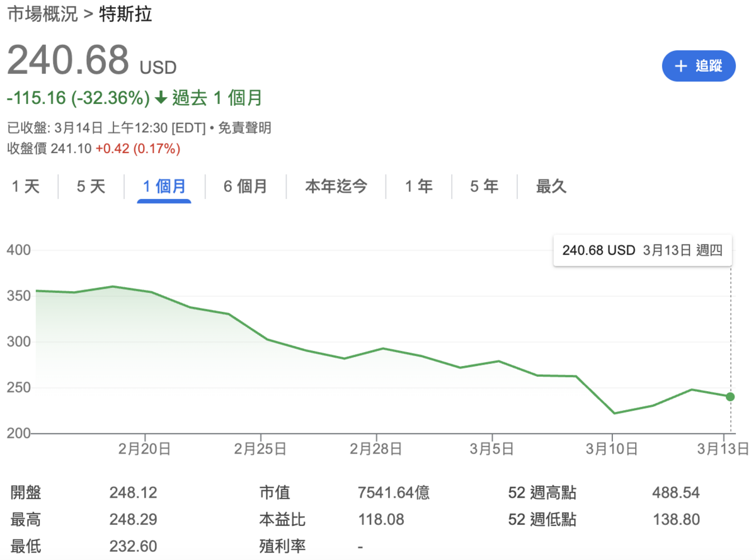This screenshot has height=560, width=756.
Task: Open the 市場概況 breadcrumb link
Action: coord(42,14)
